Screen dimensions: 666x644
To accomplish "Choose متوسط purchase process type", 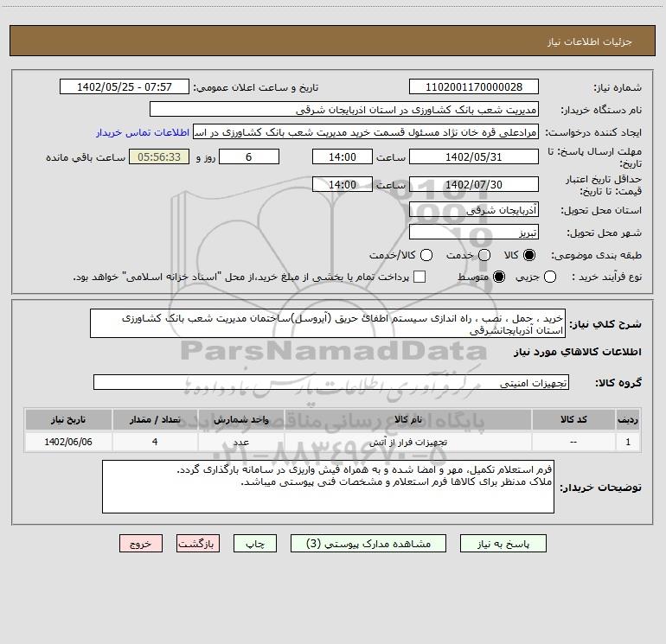I will (499, 277).
